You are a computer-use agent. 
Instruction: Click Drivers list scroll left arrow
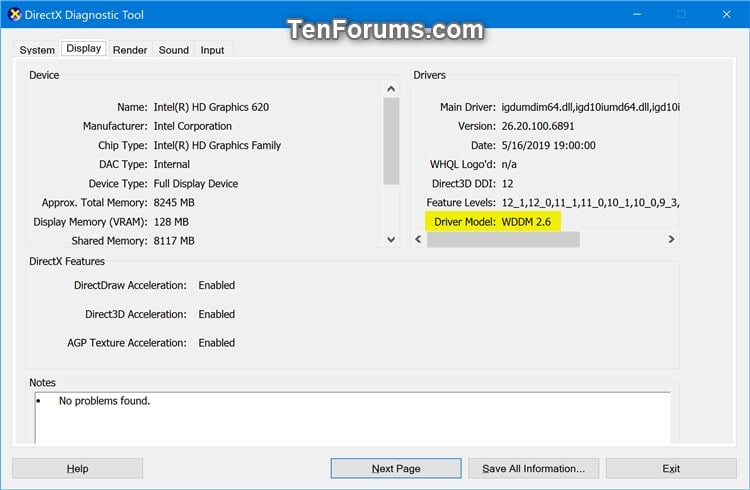(419, 239)
